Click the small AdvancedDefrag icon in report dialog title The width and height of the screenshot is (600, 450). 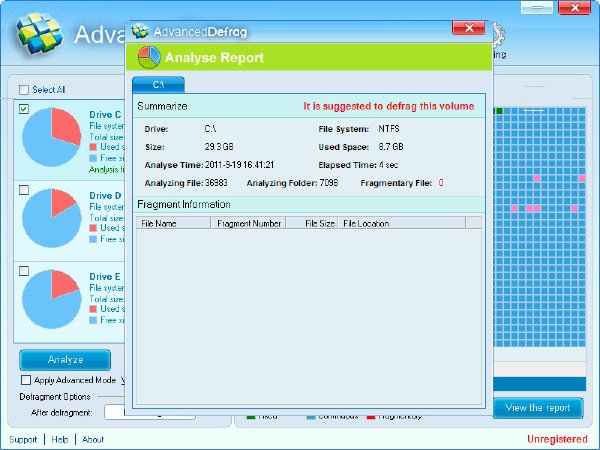tap(140, 31)
